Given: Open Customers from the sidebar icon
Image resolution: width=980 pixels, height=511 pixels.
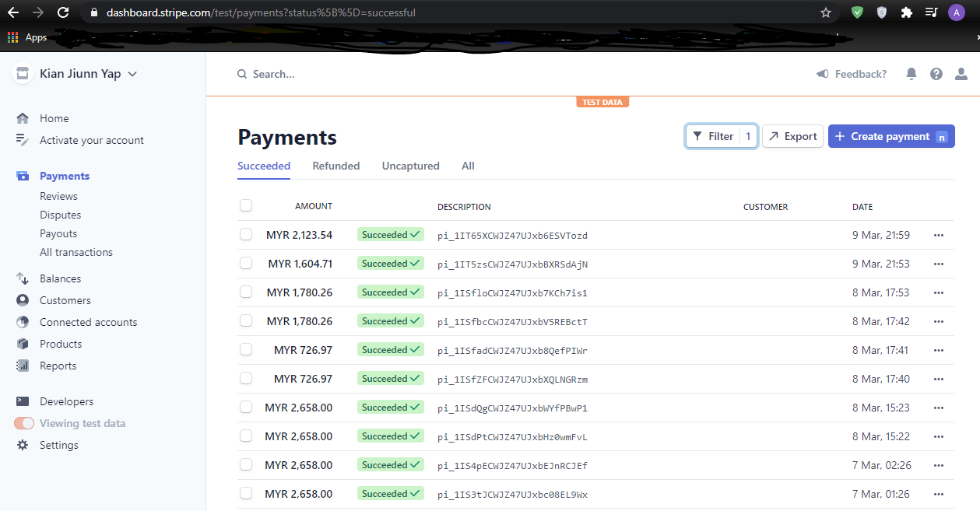Looking at the screenshot, I should tap(23, 299).
